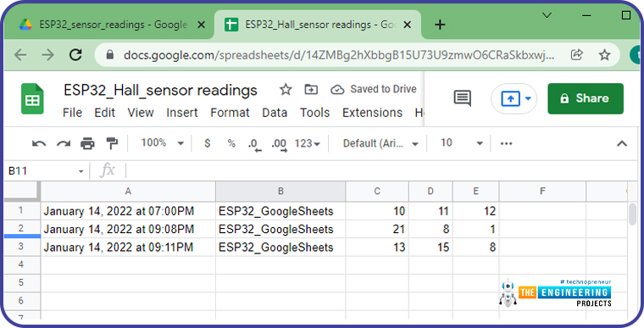Open the Insert menu
This screenshot has height=328, width=644.
182,113
